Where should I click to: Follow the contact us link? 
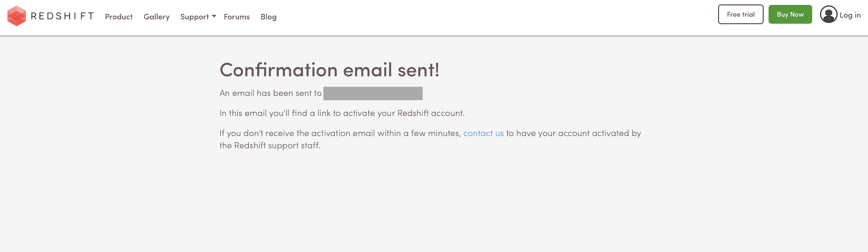(x=483, y=133)
